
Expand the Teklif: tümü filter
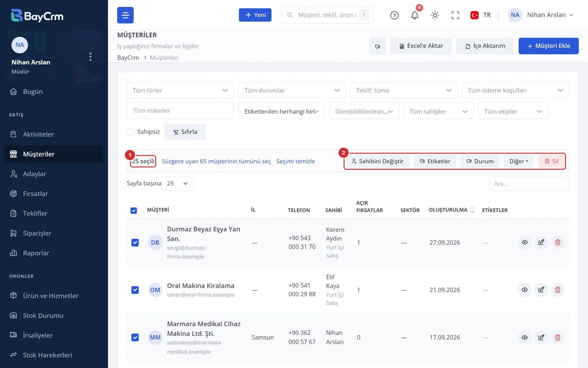[404, 90]
